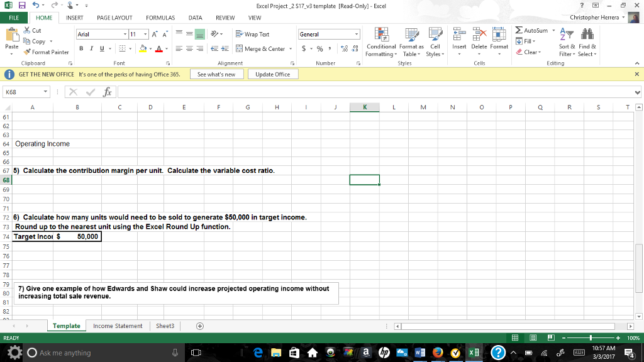Click the Update Office button
The image size is (644, 362).
(x=274, y=74)
